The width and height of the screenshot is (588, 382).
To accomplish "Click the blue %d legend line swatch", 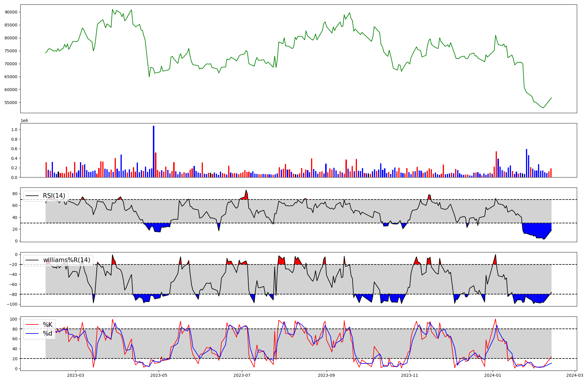I will [32, 334].
